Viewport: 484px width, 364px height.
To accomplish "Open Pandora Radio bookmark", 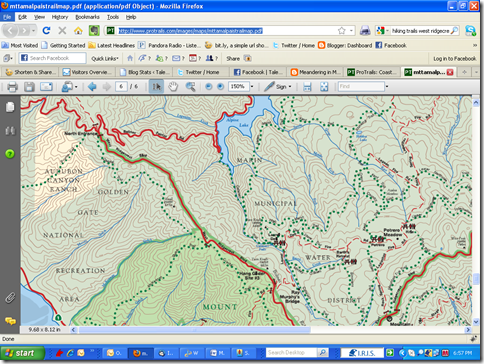I will pos(169,45).
